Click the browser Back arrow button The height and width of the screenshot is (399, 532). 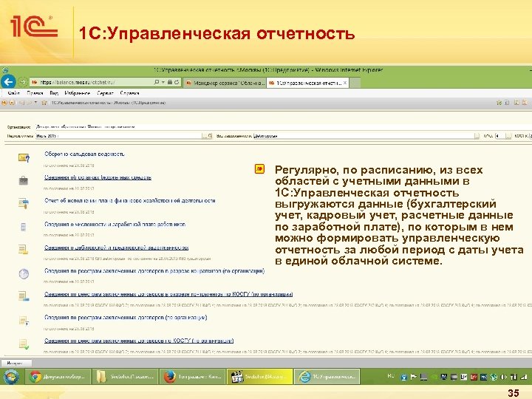(x=8, y=82)
